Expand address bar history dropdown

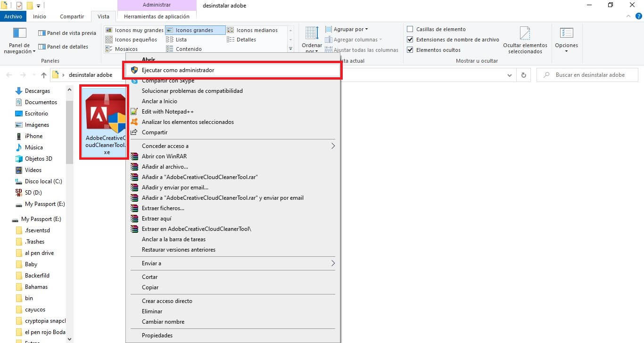click(509, 75)
